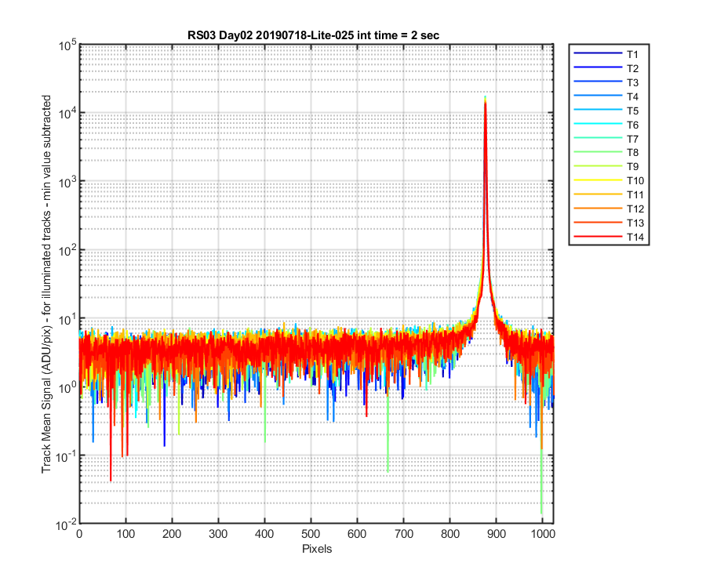Click the x-axis tick label 500
This screenshot has width=706, height=588.
tap(311, 534)
